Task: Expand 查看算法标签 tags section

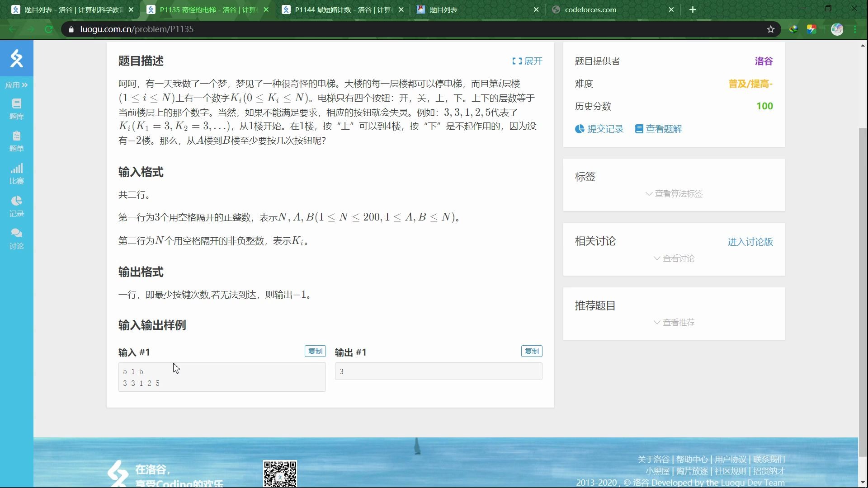Action: point(674,194)
